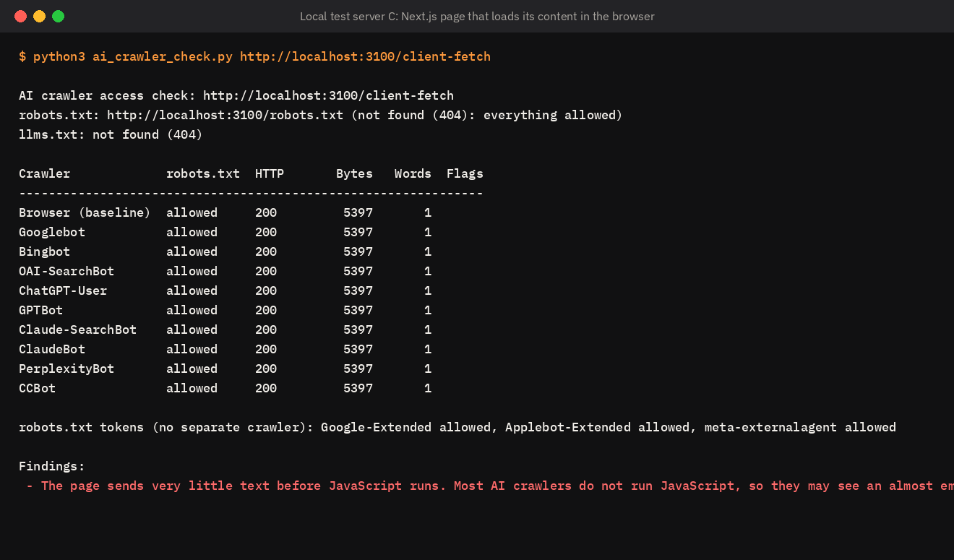Viewport: 954px width, 560px height.
Task: Click the red close window button
Action: pyautogui.click(x=20, y=16)
